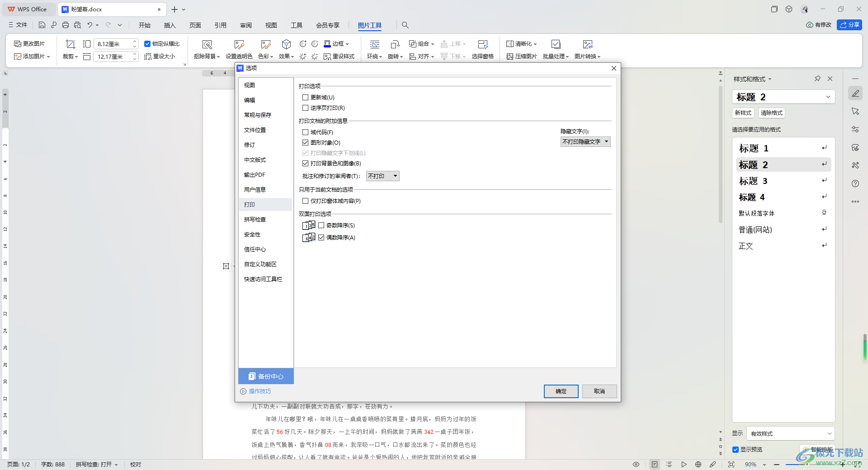The width and height of the screenshot is (868, 470).
Task: Uncheck the 偶数降序(A) option
Action: (x=321, y=238)
